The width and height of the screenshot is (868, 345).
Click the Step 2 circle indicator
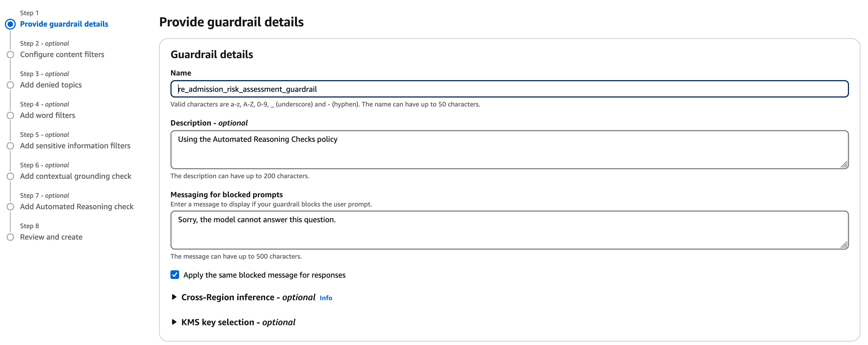click(10, 55)
